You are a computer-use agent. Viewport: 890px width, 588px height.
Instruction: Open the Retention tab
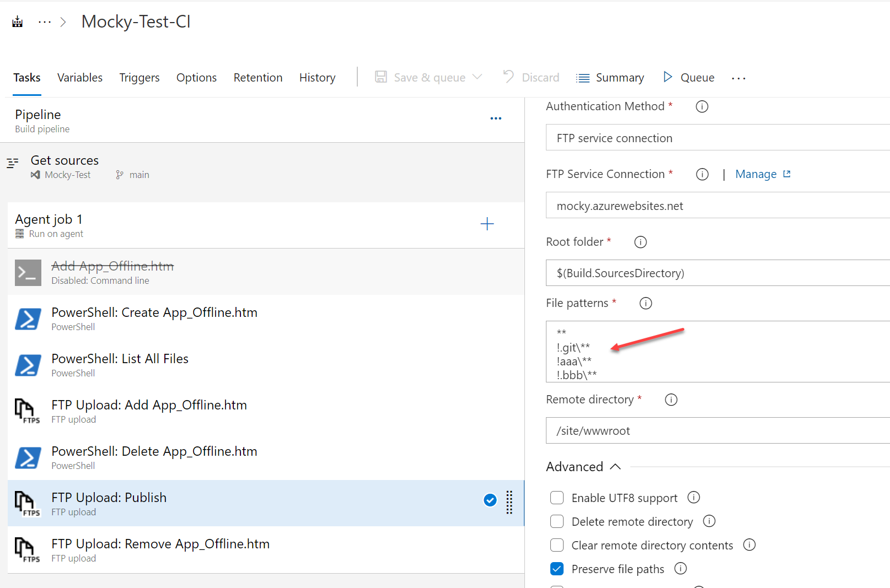click(258, 78)
